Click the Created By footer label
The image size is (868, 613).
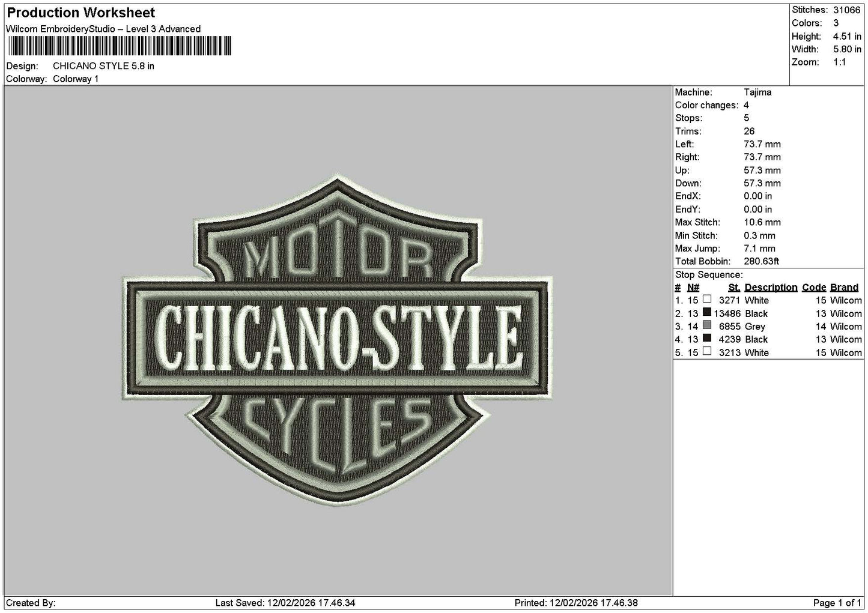[30, 603]
